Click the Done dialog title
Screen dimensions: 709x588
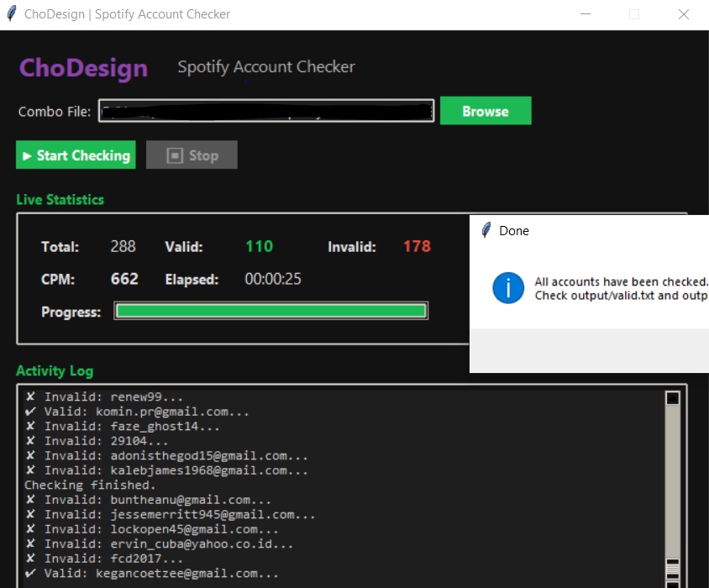[514, 231]
